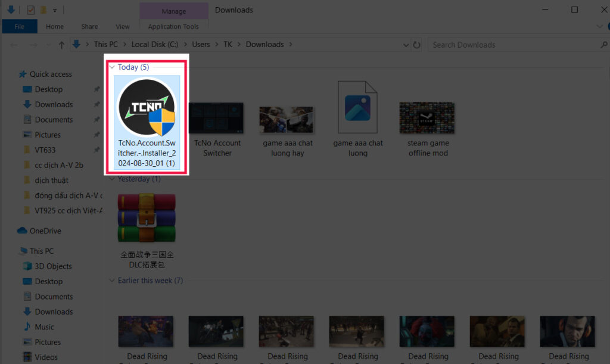Select the TcNo.Account.Switcher Installer file icon
Image resolution: width=610 pixels, height=364 pixels.
coord(147,107)
